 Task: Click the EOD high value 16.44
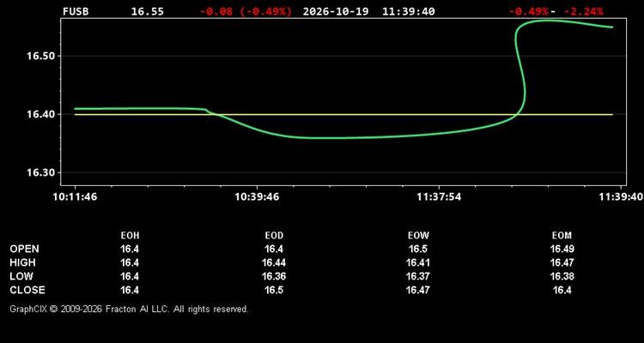(x=274, y=262)
